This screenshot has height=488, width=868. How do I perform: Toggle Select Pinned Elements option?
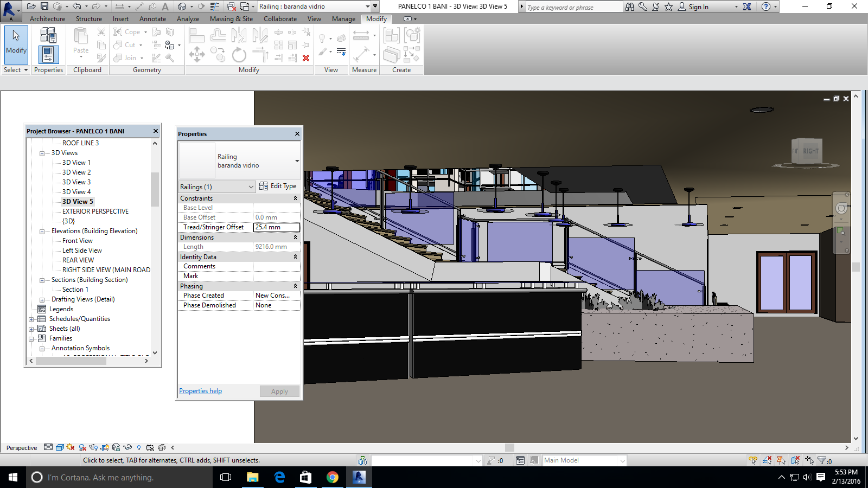[781, 460]
